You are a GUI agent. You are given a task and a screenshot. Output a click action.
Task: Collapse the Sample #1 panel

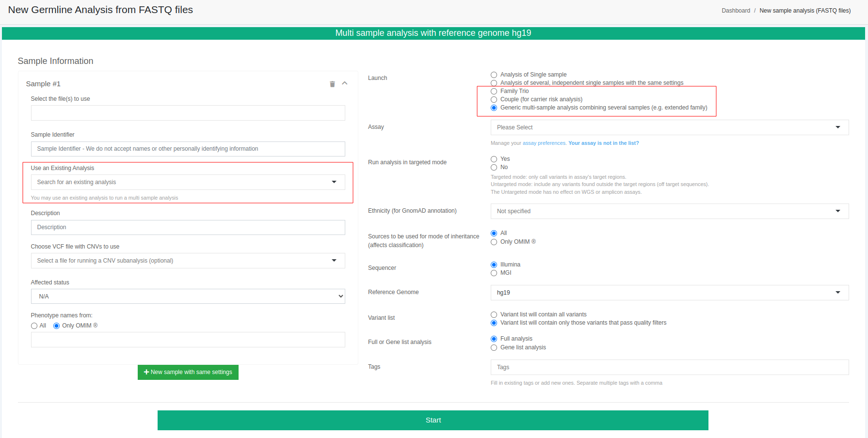(345, 83)
